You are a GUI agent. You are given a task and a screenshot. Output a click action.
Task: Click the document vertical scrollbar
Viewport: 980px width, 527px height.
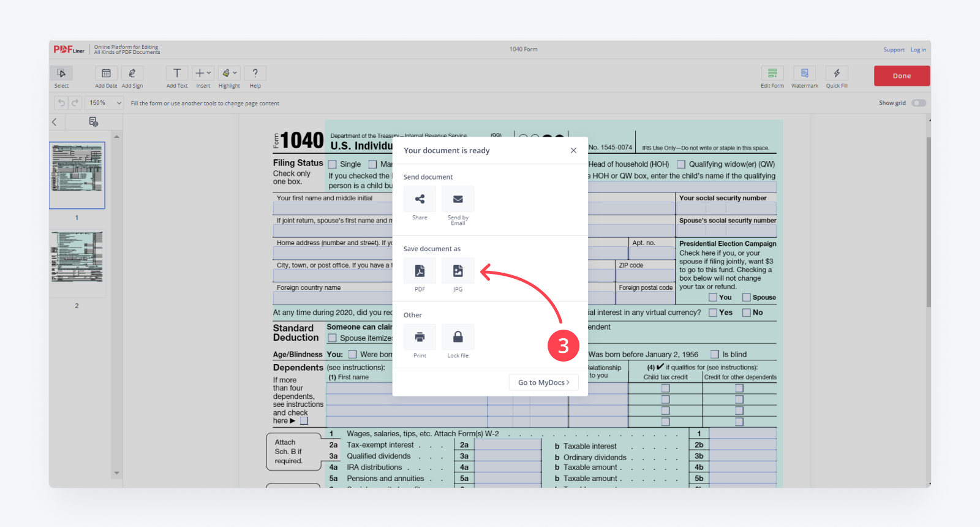(929, 221)
